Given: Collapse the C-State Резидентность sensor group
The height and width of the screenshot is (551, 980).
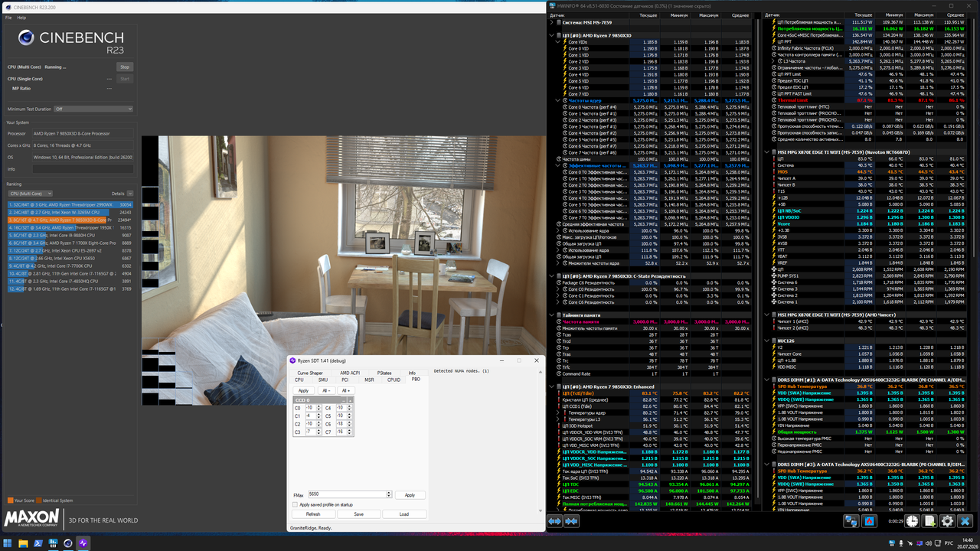Looking at the screenshot, I should 551,275.
